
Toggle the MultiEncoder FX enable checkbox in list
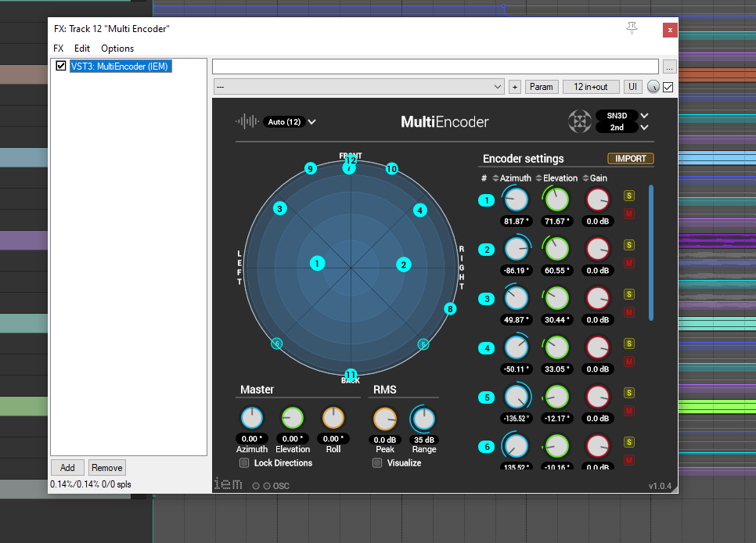coord(61,66)
